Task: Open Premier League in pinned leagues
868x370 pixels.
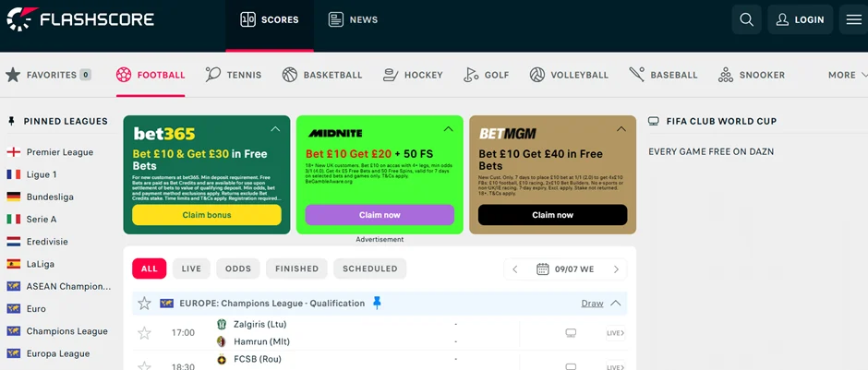Action: [x=59, y=152]
